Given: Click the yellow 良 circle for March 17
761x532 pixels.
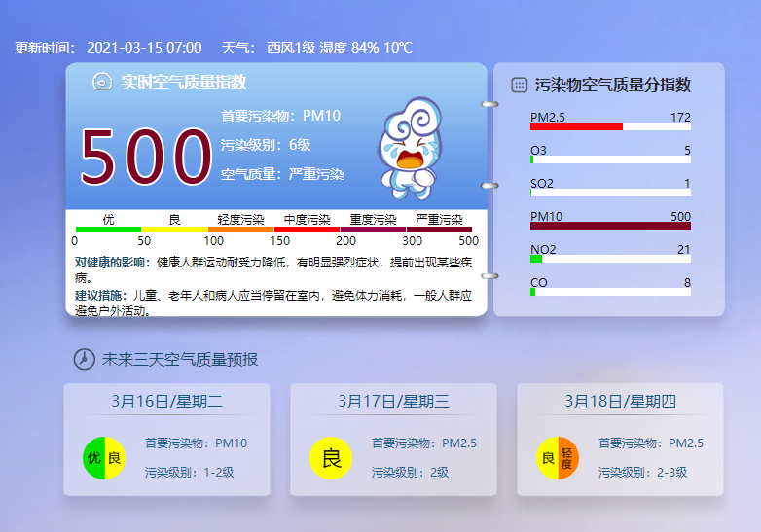Looking at the screenshot, I should [331, 458].
